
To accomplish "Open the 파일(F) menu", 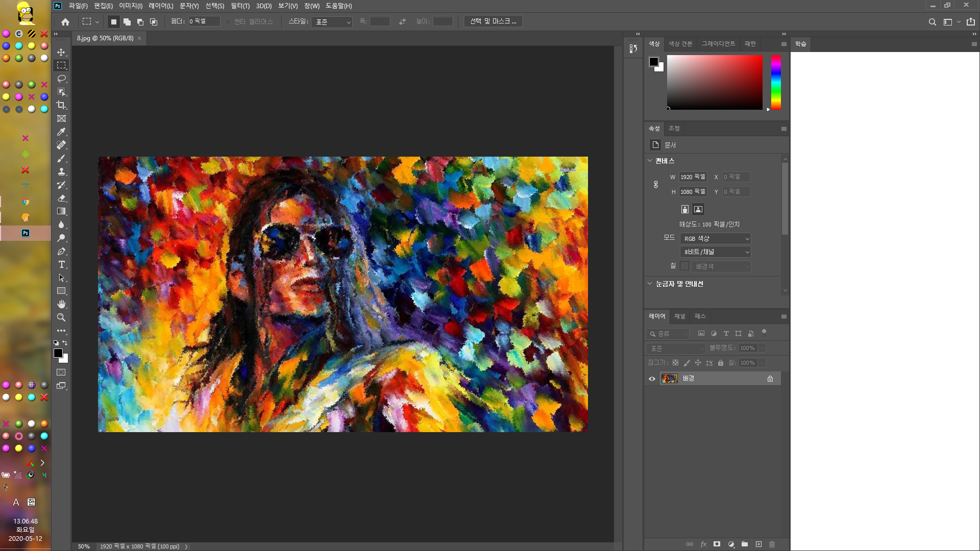I will pos(78,6).
